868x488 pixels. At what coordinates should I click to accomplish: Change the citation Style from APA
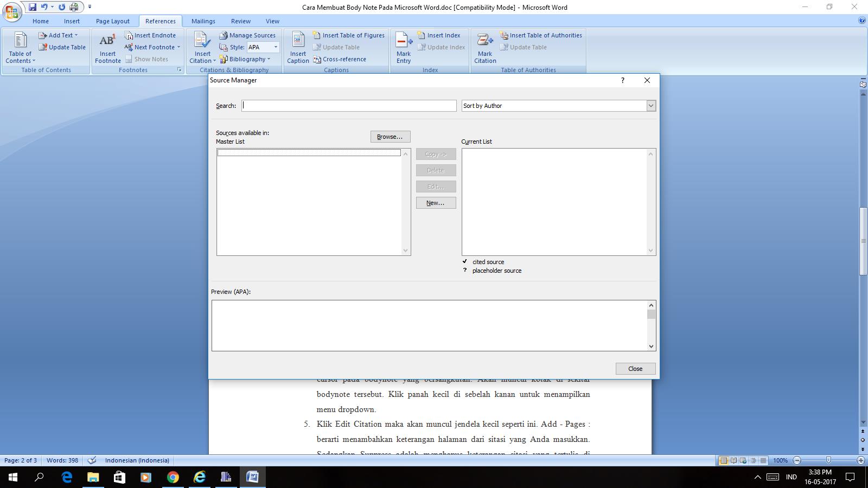(275, 47)
